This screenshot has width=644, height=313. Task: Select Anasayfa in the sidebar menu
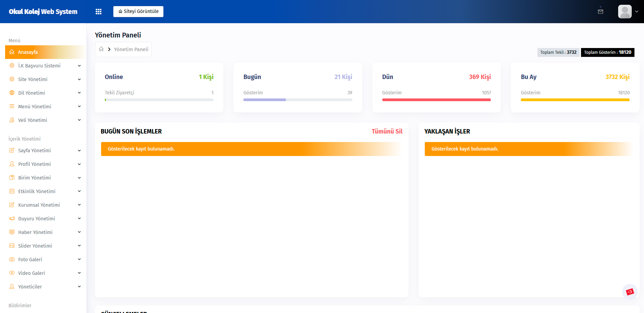coord(28,52)
